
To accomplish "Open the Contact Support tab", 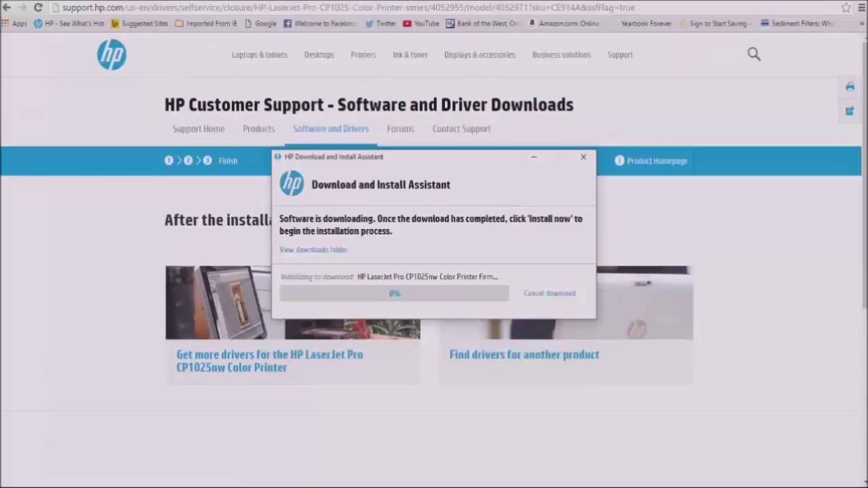I will pyautogui.click(x=461, y=129).
